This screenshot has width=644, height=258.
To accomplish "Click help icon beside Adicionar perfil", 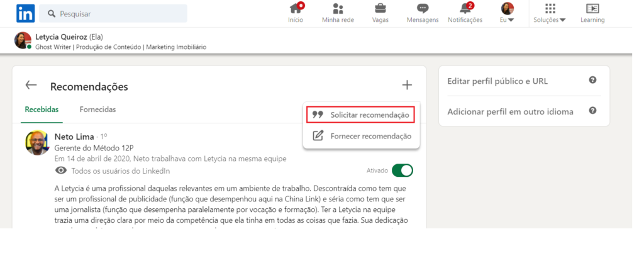I will pos(592,111).
